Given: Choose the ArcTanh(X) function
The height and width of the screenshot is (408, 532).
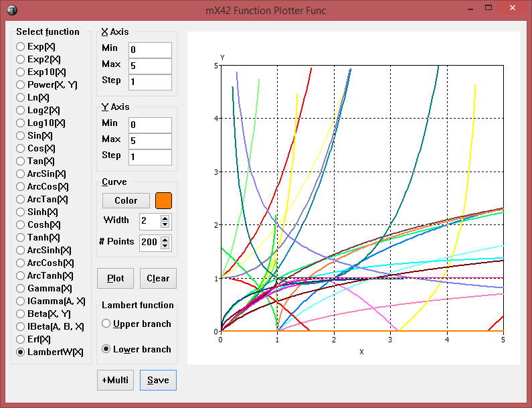Looking at the screenshot, I should (21, 275).
